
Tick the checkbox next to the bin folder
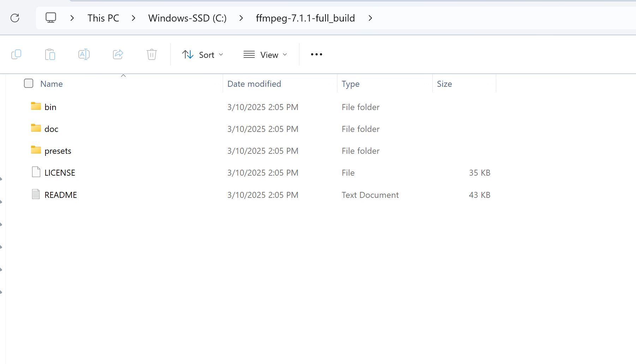[28, 107]
